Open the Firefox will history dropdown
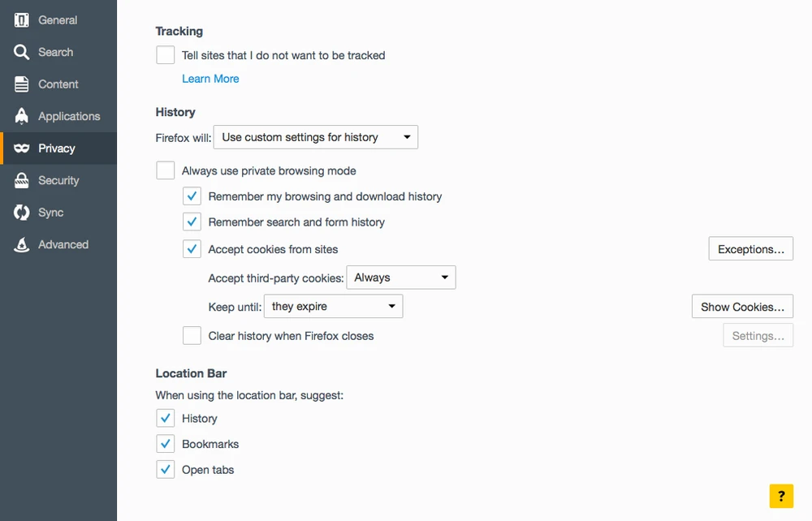812x521 pixels. click(x=315, y=137)
